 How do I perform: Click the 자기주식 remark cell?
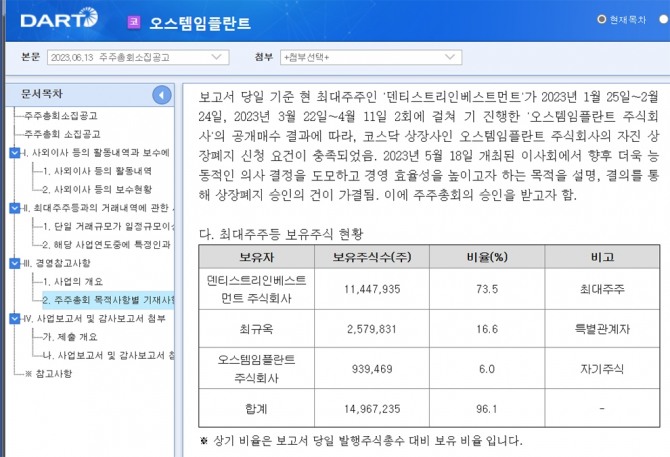coord(602,369)
